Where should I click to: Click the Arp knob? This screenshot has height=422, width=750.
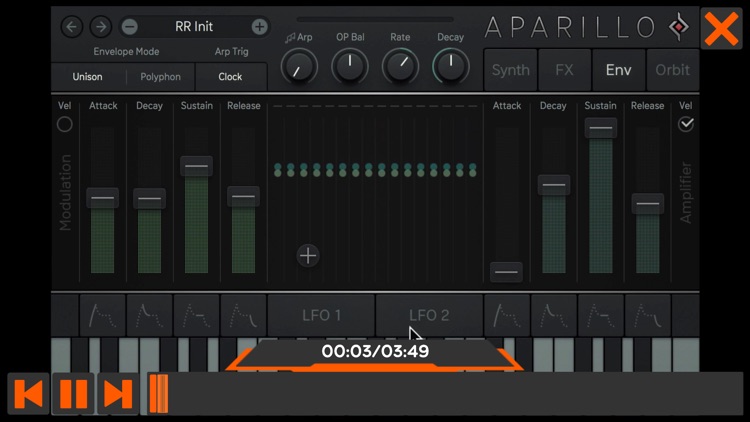click(299, 67)
